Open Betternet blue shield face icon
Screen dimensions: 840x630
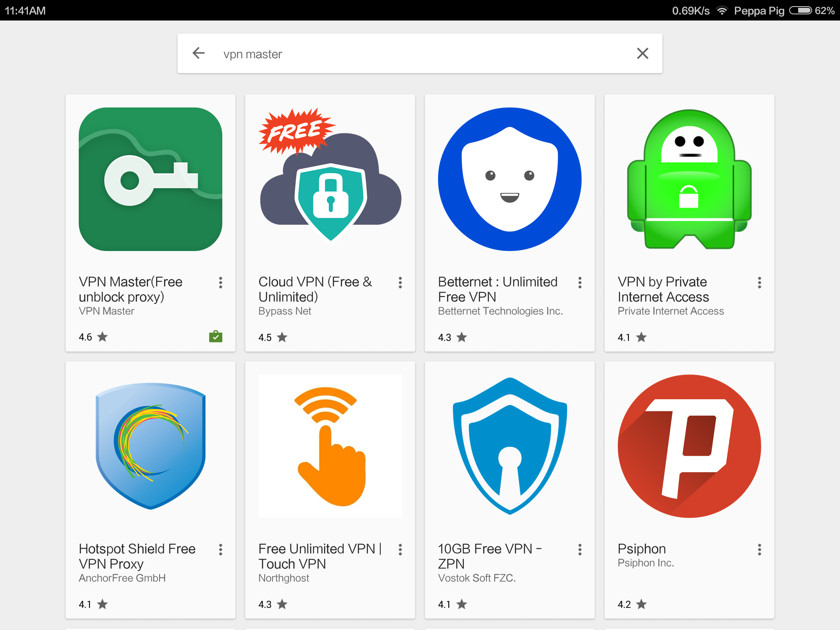[x=510, y=179]
